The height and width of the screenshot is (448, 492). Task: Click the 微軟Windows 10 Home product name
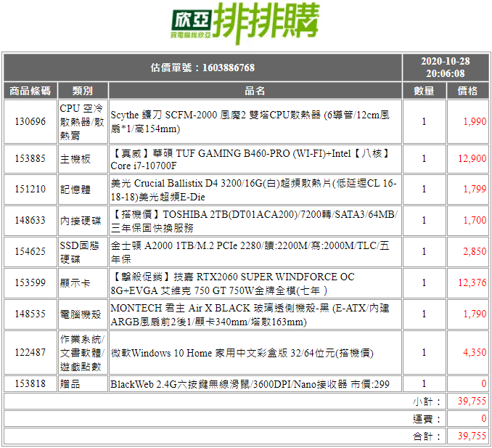pos(242,353)
